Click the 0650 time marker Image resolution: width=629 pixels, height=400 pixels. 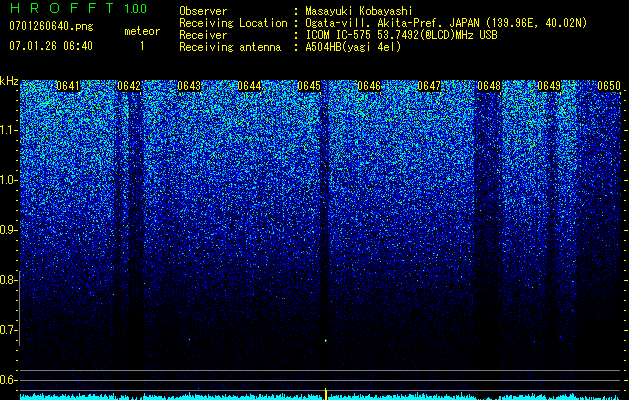point(609,86)
